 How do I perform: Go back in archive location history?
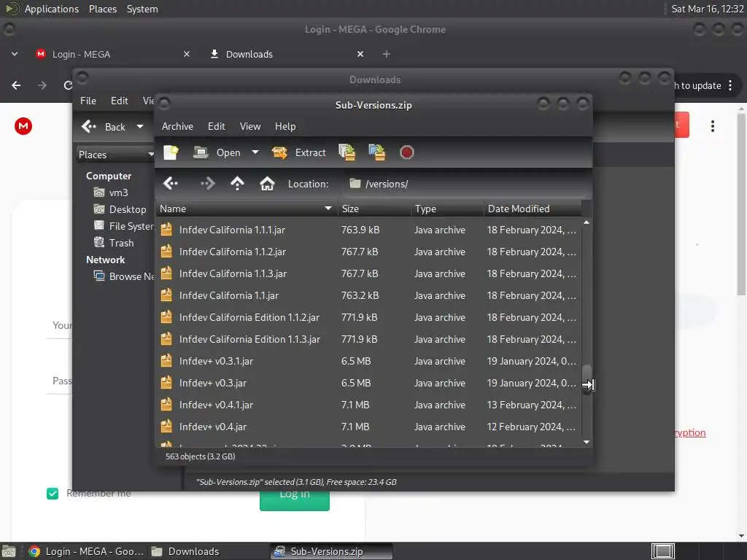click(171, 183)
